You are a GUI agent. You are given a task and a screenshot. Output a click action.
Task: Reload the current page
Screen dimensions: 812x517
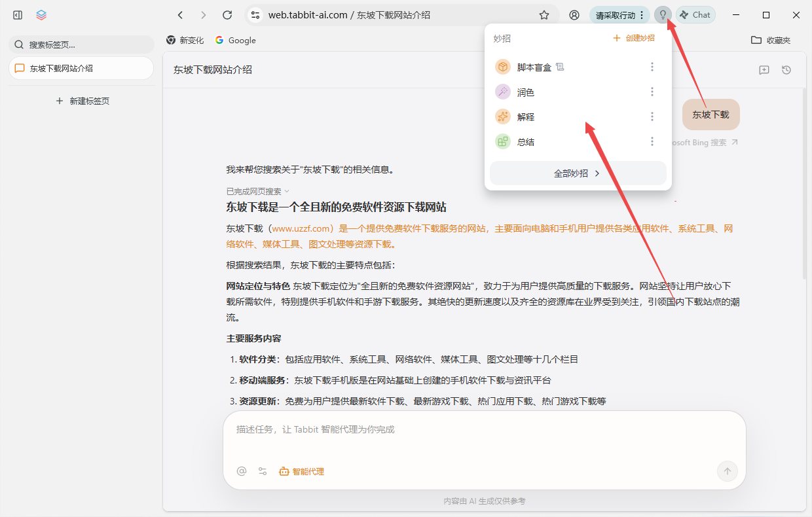[x=227, y=15]
